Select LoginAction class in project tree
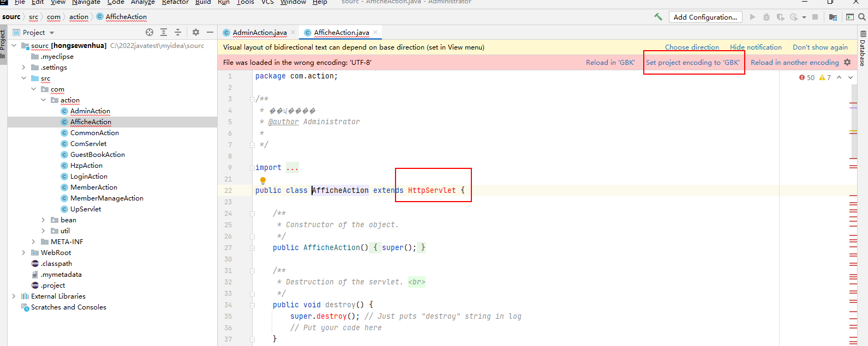The image size is (868, 346). [89, 176]
